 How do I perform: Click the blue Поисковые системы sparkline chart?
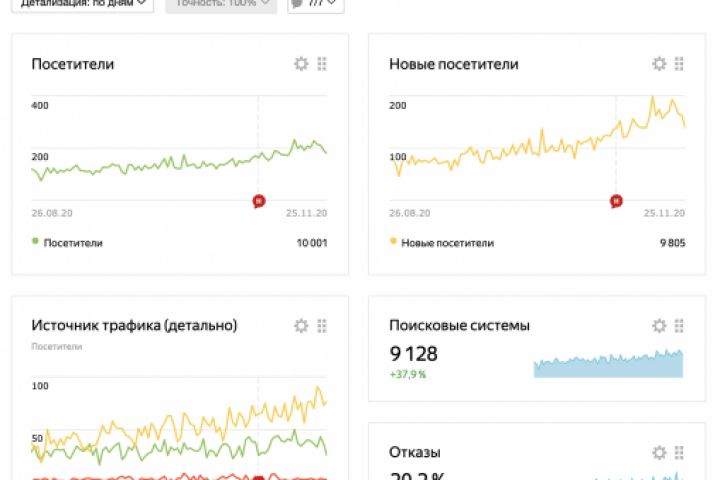(608, 364)
